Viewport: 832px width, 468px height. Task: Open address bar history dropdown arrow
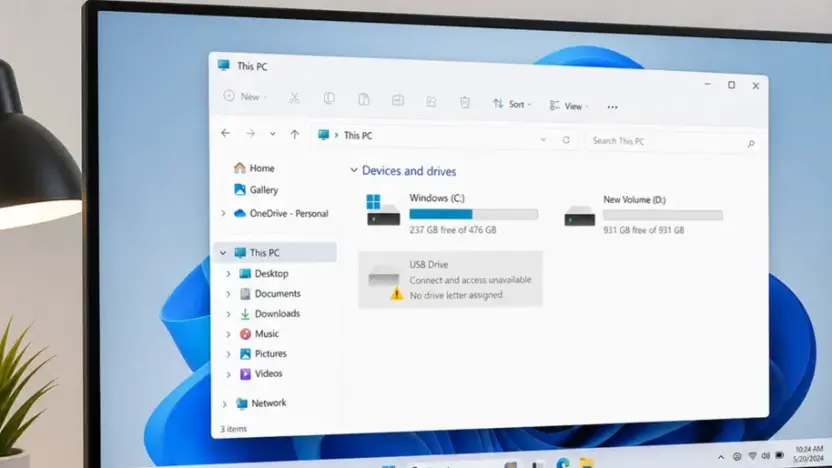point(543,140)
